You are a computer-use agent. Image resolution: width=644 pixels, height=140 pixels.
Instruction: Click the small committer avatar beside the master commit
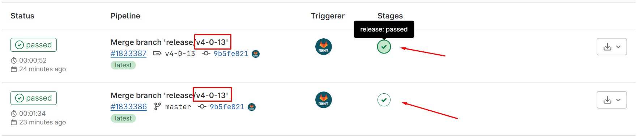click(252, 107)
